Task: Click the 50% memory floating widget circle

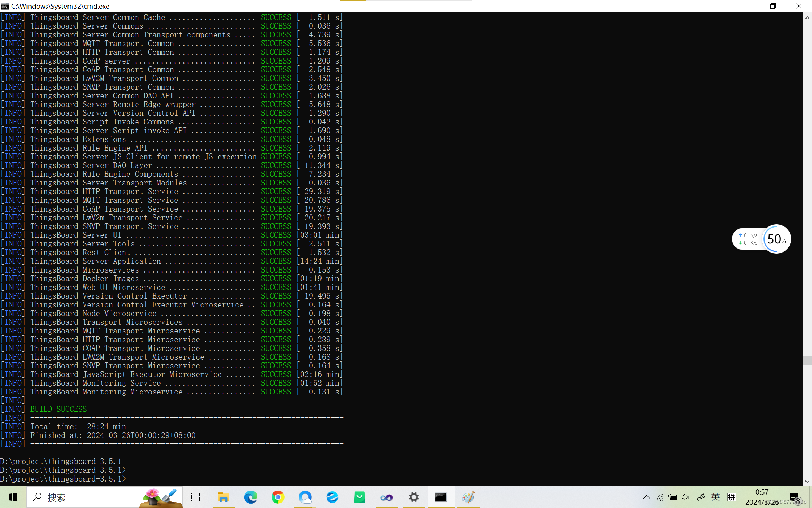Action: point(776,239)
